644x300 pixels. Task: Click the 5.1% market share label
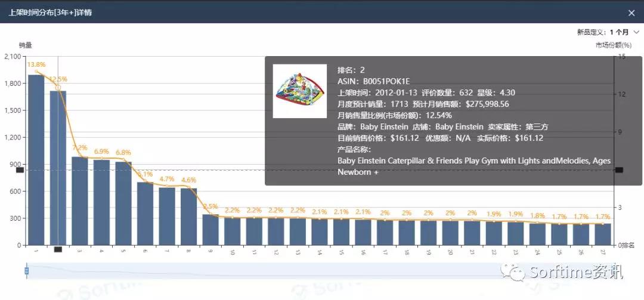click(145, 174)
